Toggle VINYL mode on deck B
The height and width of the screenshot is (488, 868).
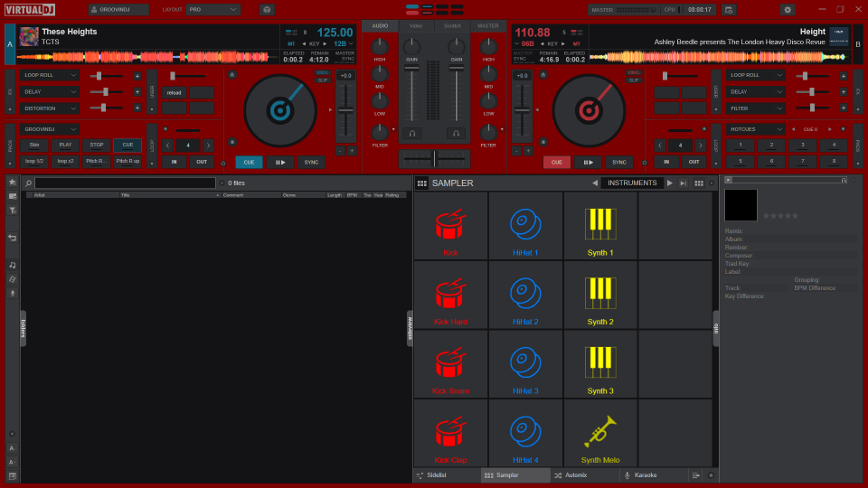click(x=633, y=73)
